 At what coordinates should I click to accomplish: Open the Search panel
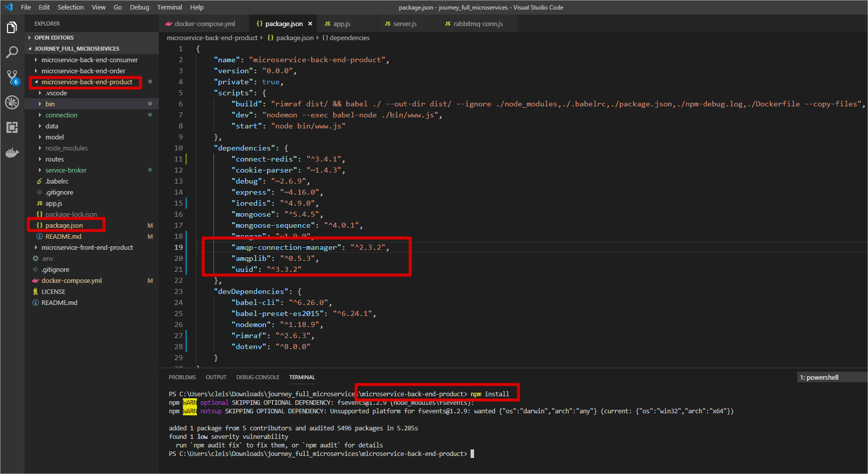tap(12, 52)
